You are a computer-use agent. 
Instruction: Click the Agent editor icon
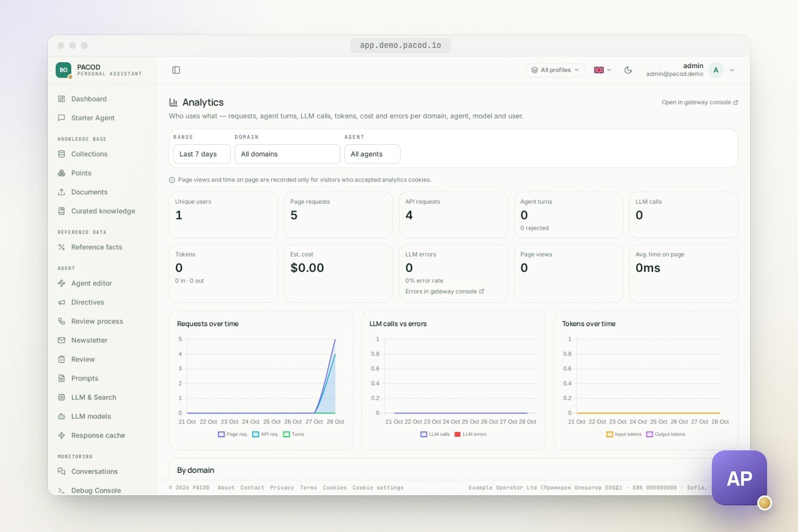[62, 284]
